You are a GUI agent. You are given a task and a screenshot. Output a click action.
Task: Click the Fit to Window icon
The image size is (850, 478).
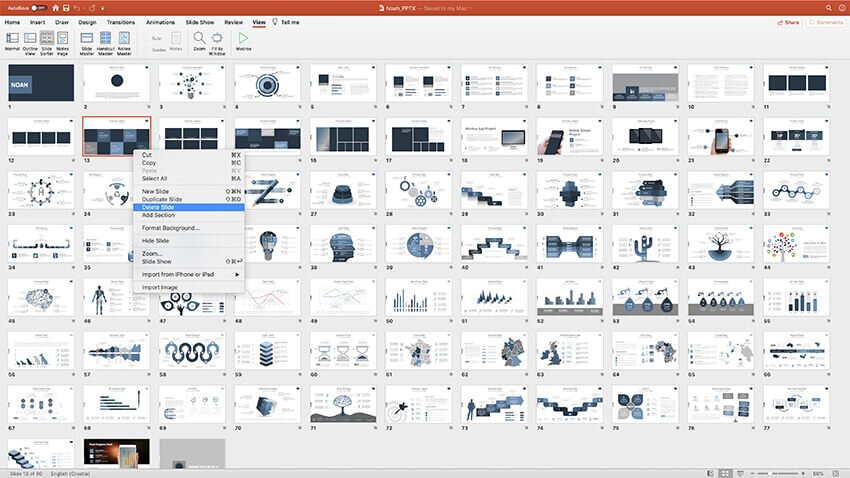(x=217, y=41)
